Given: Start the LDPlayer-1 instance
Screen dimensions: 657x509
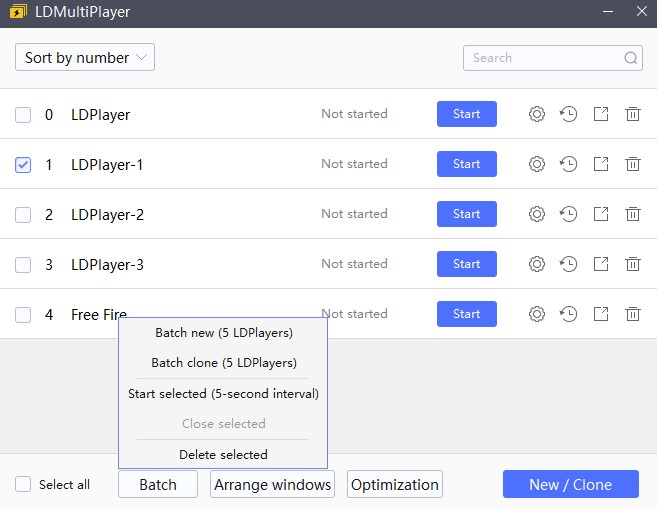Looking at the screenshot, I should (x=467, y=164).
